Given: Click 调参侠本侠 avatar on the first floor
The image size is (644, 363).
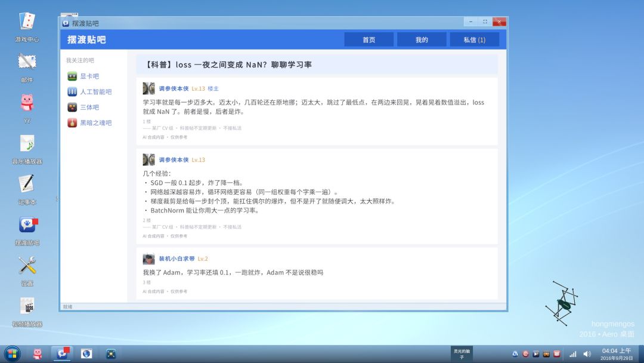Looking at the screenshot, I should click(148, 88).
